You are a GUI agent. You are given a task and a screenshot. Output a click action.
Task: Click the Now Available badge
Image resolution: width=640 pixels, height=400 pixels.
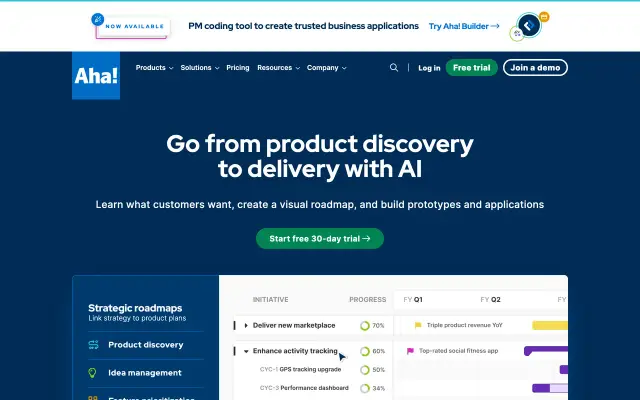pyautogui.click(x=134, y=27)
